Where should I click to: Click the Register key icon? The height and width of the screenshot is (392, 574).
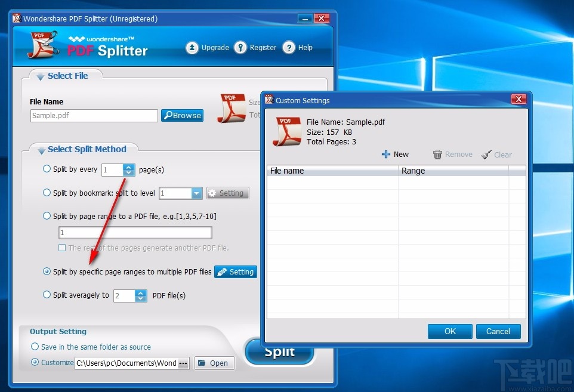click(x=240, y=47)
